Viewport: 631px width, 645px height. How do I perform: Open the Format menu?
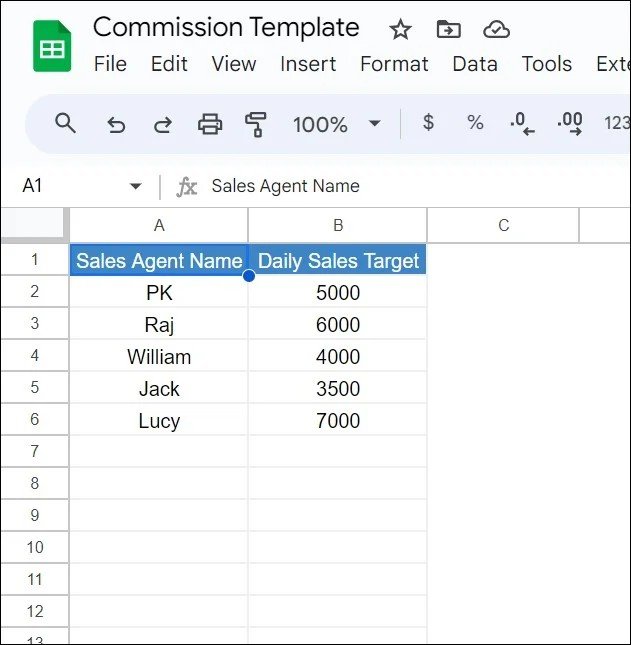click(x=394, y=64)
